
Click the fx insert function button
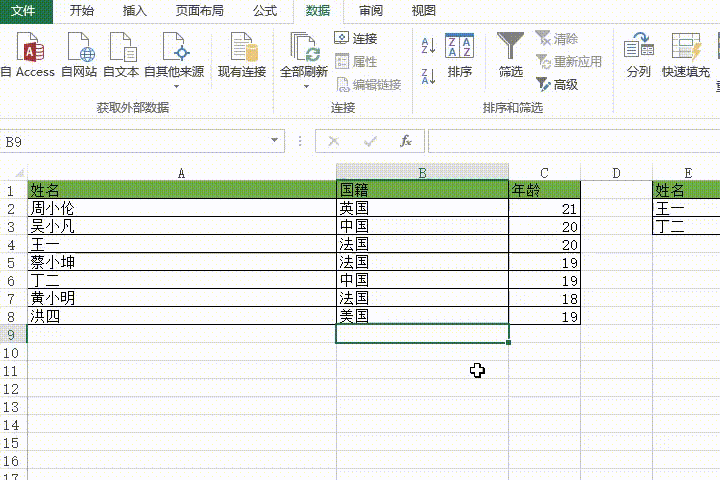click(405, 141)
